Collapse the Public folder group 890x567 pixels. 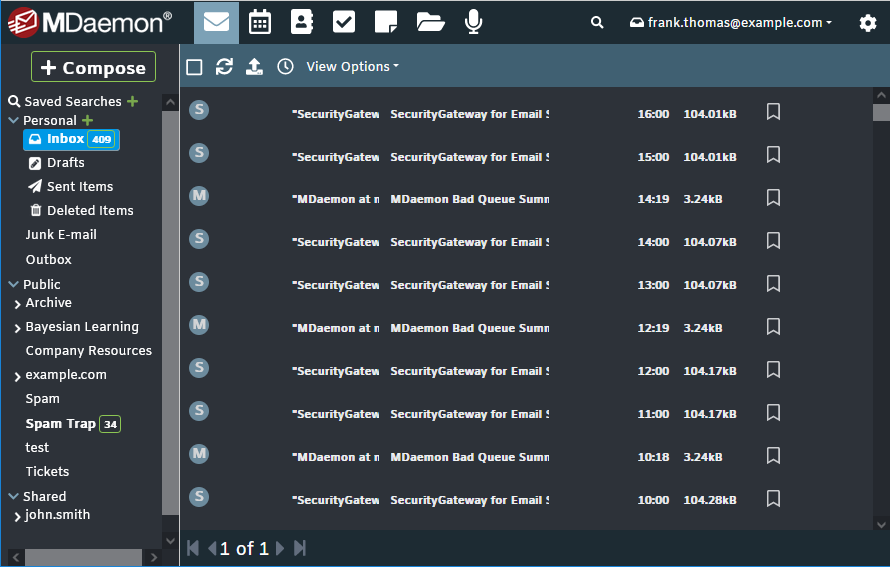click(x=14, y=284)
